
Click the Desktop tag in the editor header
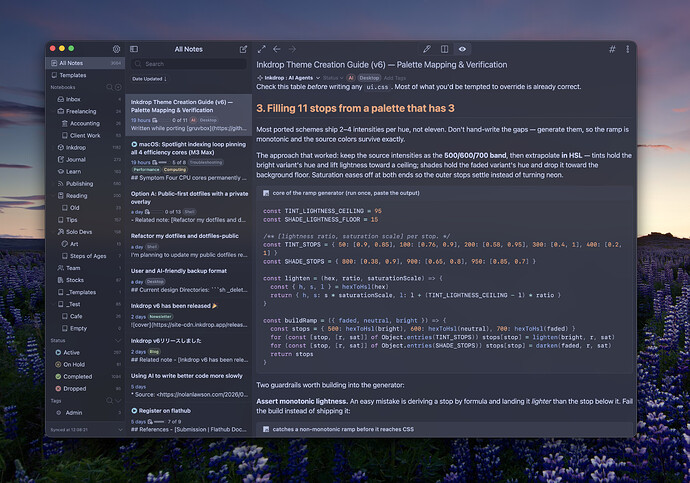click(x=369, y=78)
